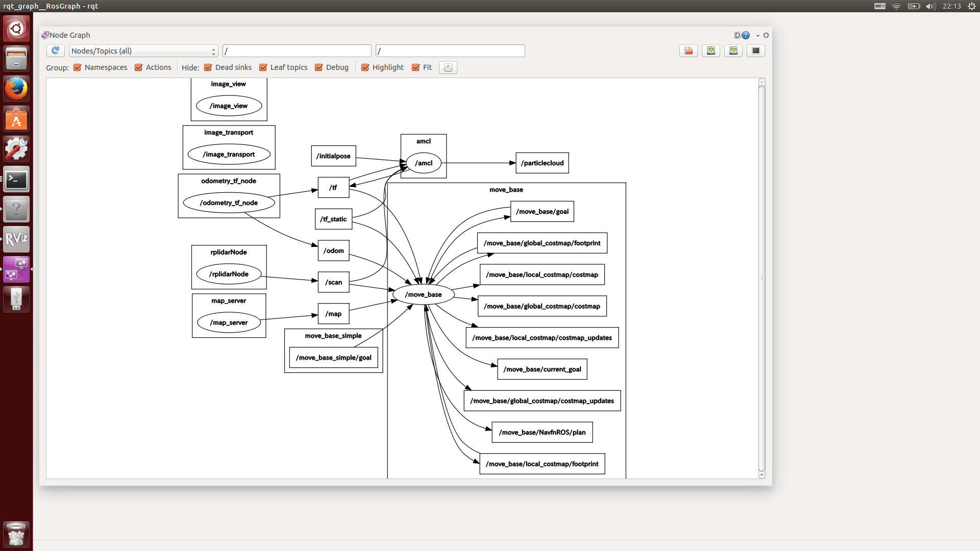The height and width of the screenshot is (551, 980).
Task: Click the camera/screenshot icon in toolbar
Action: tap(756, 51)
